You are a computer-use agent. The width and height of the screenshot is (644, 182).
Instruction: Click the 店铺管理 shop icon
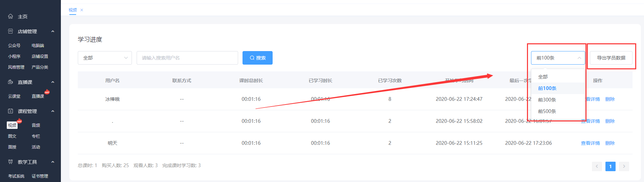click(10, 31)
